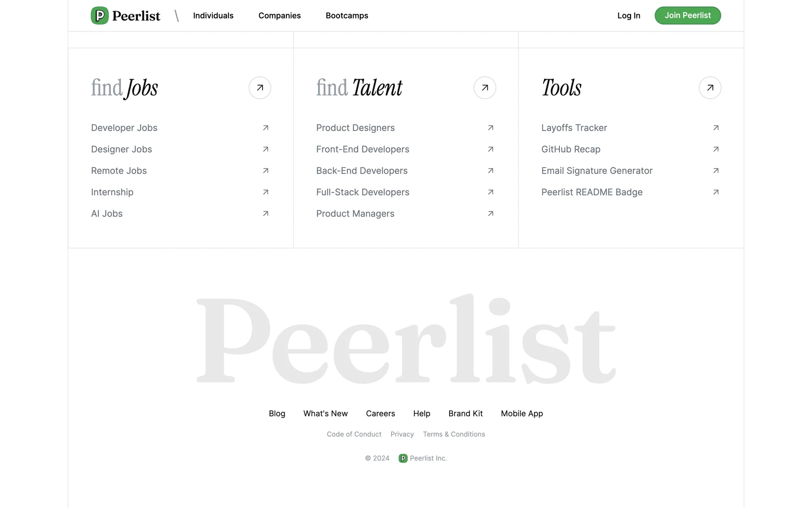Click the arrow icon beside GitHub Recap

coord(716,149)
